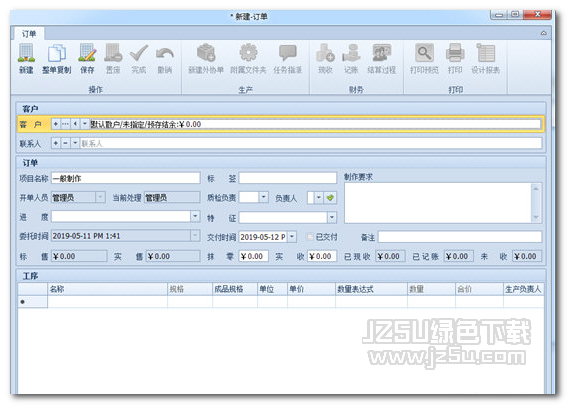Click the 生产负责人 column header
Image resolution: width=567 pixels, height=405 pixels.
click(524, 289)
